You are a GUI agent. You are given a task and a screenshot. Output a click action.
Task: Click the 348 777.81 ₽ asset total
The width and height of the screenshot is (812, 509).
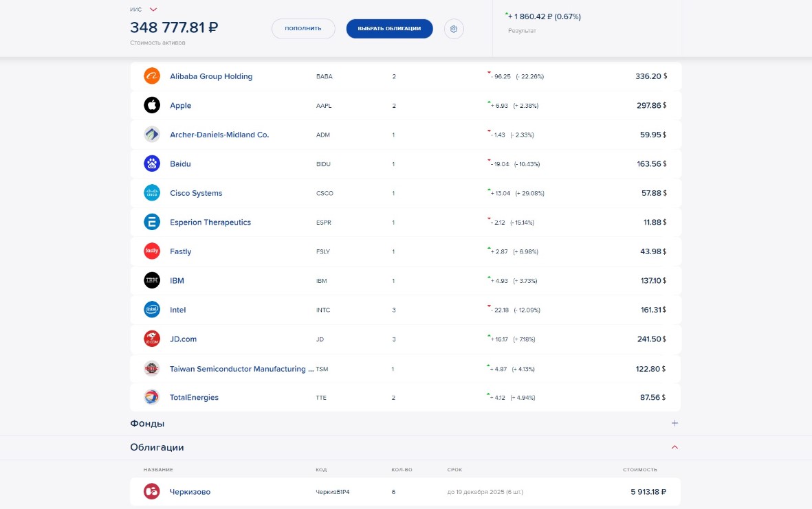click(x=174, y=27)
